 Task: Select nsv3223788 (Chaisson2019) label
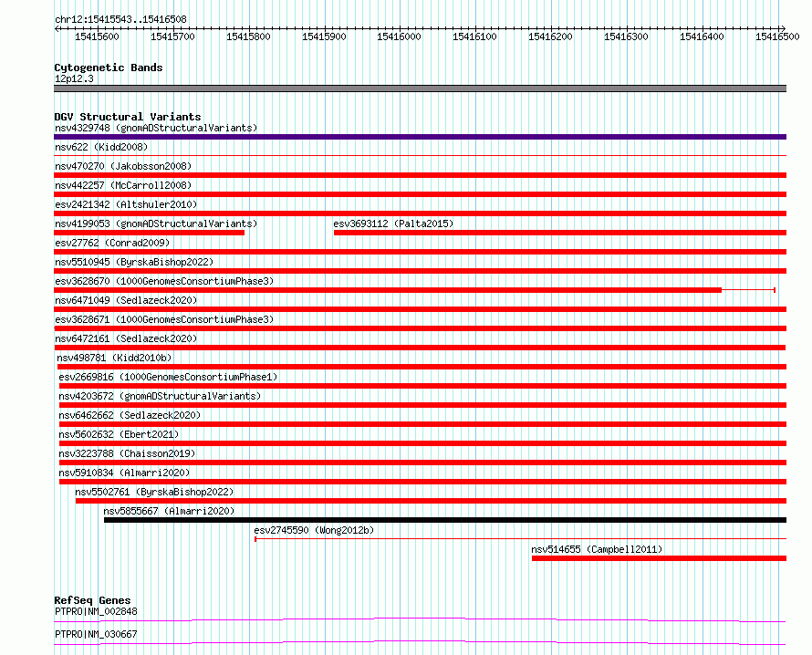(127, 453)
